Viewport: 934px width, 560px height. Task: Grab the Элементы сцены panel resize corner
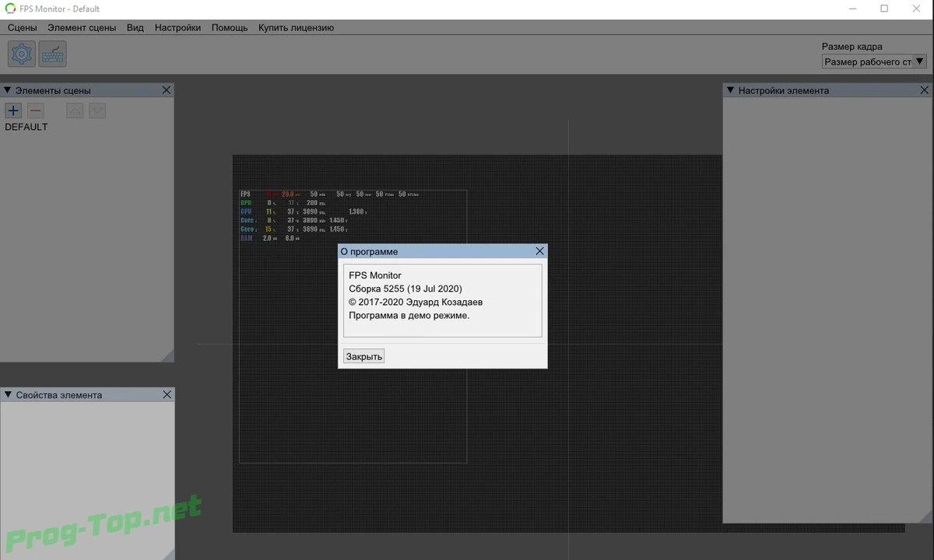(167, 355)
